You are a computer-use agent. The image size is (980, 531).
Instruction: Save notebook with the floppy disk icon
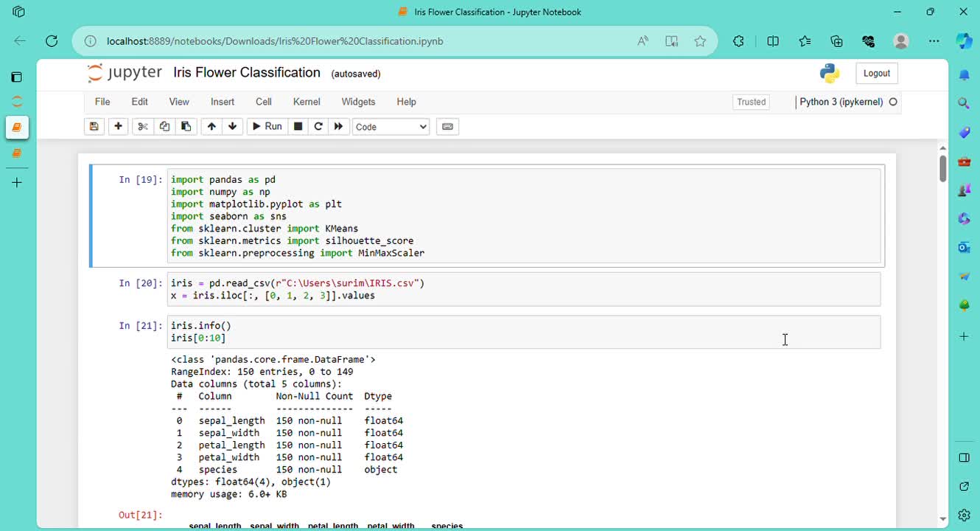(x=94, y=127)
